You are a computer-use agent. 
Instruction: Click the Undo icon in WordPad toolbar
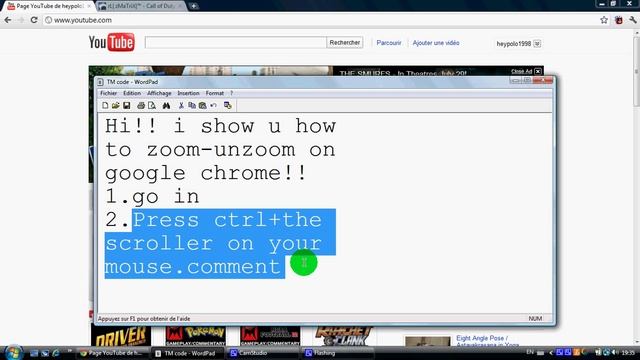tap(213, 106)
